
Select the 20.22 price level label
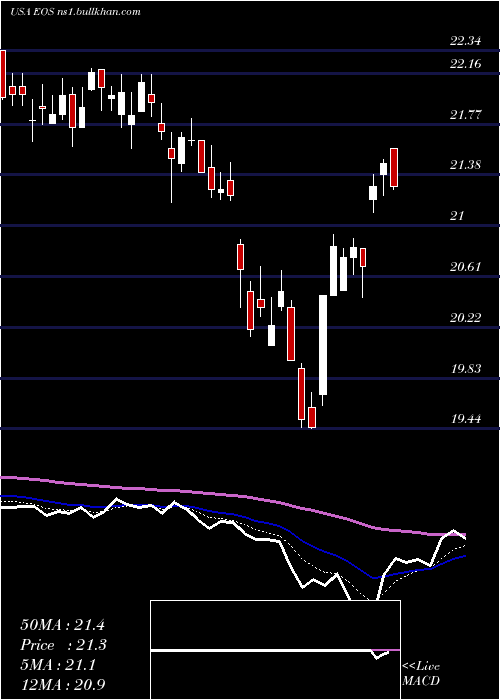coord(465,318)
